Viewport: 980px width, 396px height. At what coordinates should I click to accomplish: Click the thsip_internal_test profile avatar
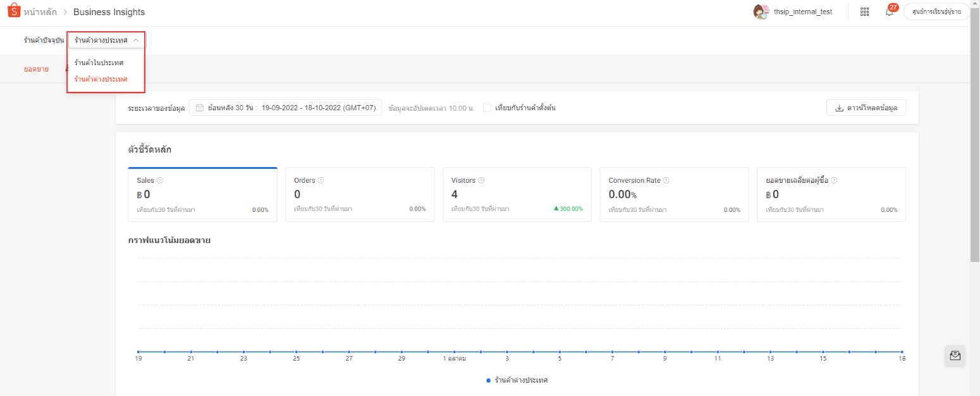click(x=761, y=12)
